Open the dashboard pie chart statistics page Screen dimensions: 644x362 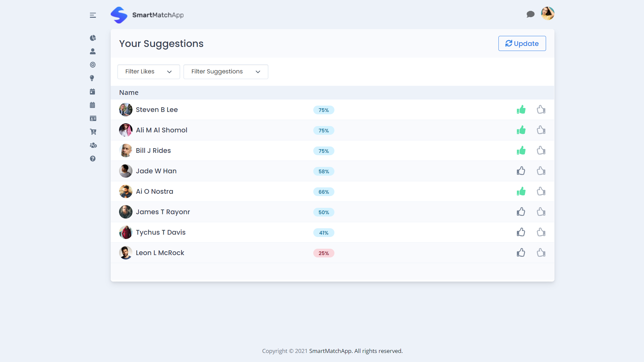click(93, 38)
